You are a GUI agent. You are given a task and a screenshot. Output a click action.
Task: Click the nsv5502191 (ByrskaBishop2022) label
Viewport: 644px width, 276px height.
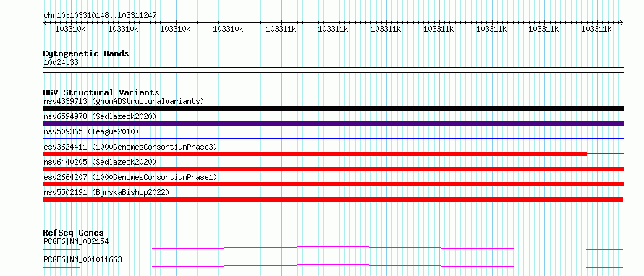click(106, 192)
